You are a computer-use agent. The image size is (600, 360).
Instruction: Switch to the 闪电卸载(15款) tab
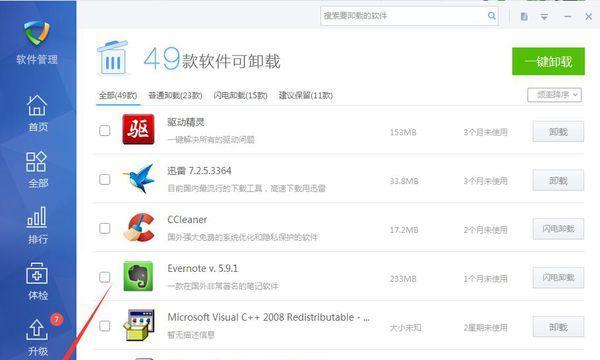[x=240, y=95]
